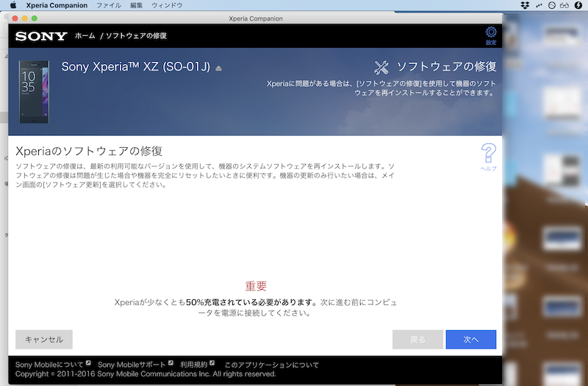The height and width of the screenshot is (386, 588).
Task: Click the glasses icon in menu bar
Action: pyautogui.click(x=564, y=5)
